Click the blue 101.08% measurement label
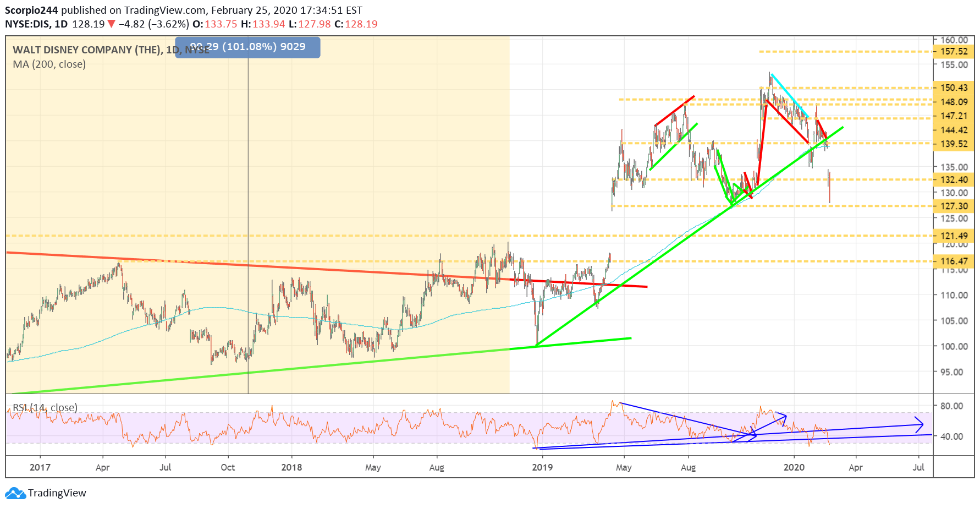This screenshot has height=508, width=980. (x=247, y=47)
